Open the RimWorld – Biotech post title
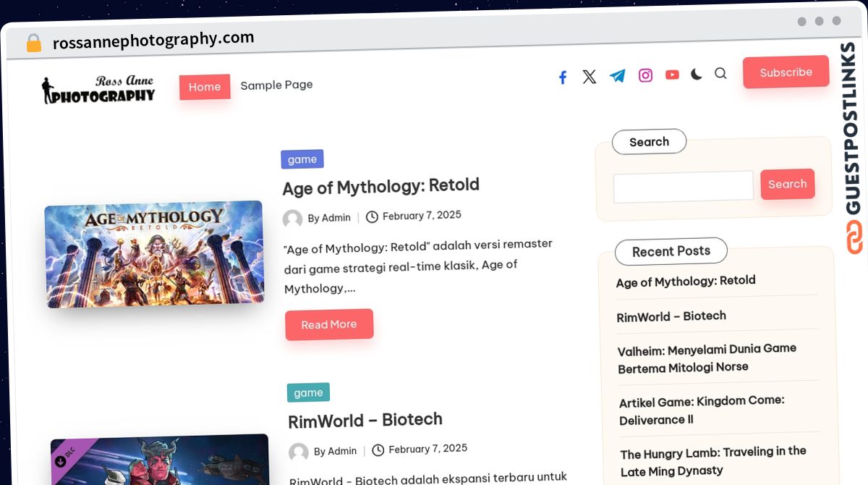 coord(365,421)
